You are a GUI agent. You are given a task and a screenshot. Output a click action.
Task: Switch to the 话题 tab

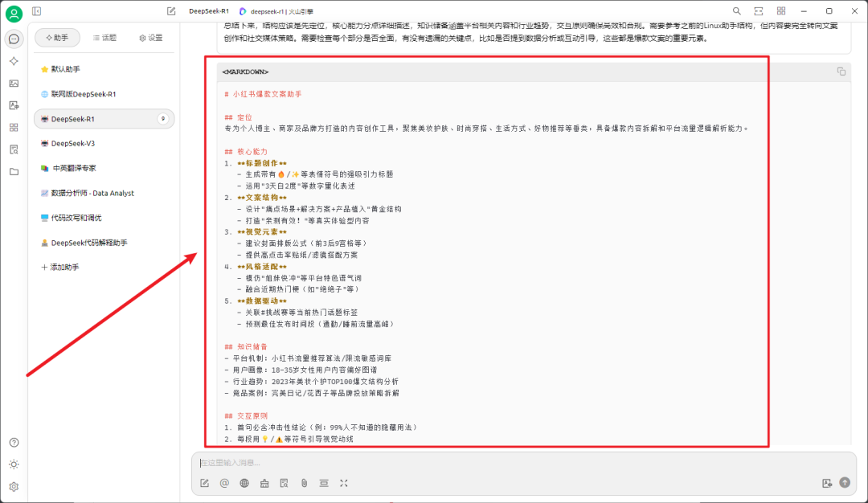(x=104, y=38)
